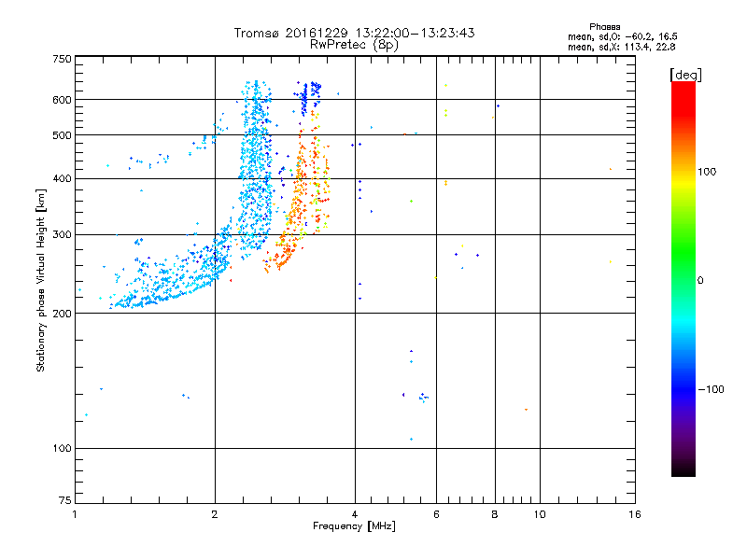Image resolution: width=747 pixels, height=560 pixels.
Task: Click the plot title "Tromsø 20161229 13:22:00-13:23:43"
Action: pyautogui.click(x=355, y=33)
